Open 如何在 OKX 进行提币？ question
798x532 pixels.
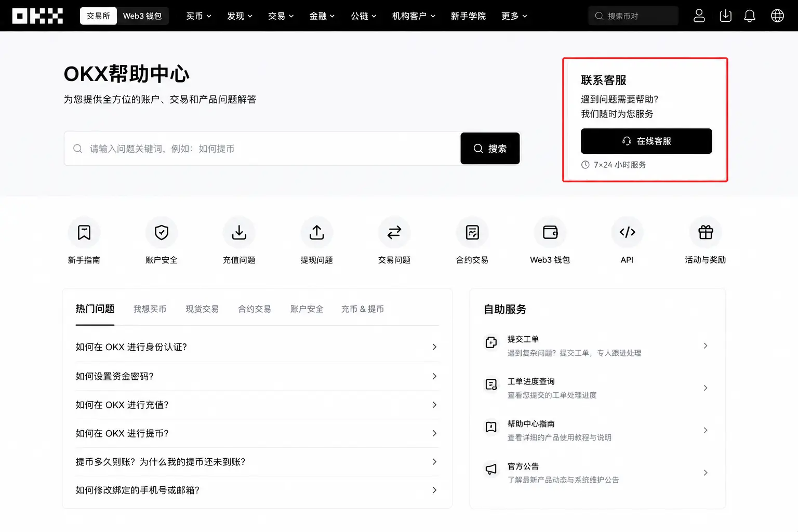pos(257,433)
